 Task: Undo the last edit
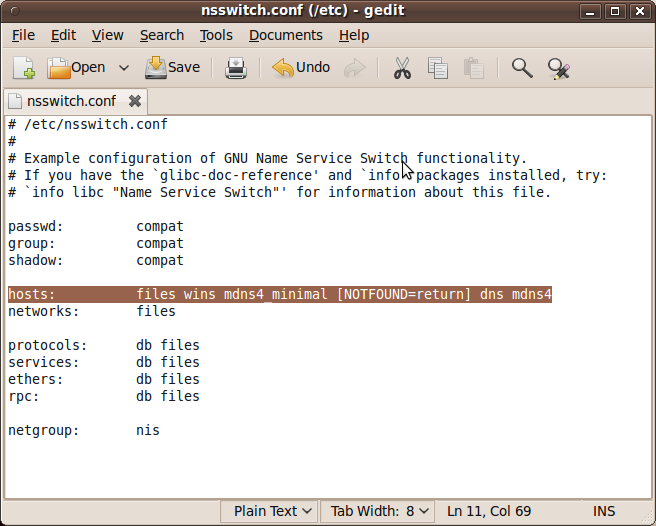pos(301,68)
